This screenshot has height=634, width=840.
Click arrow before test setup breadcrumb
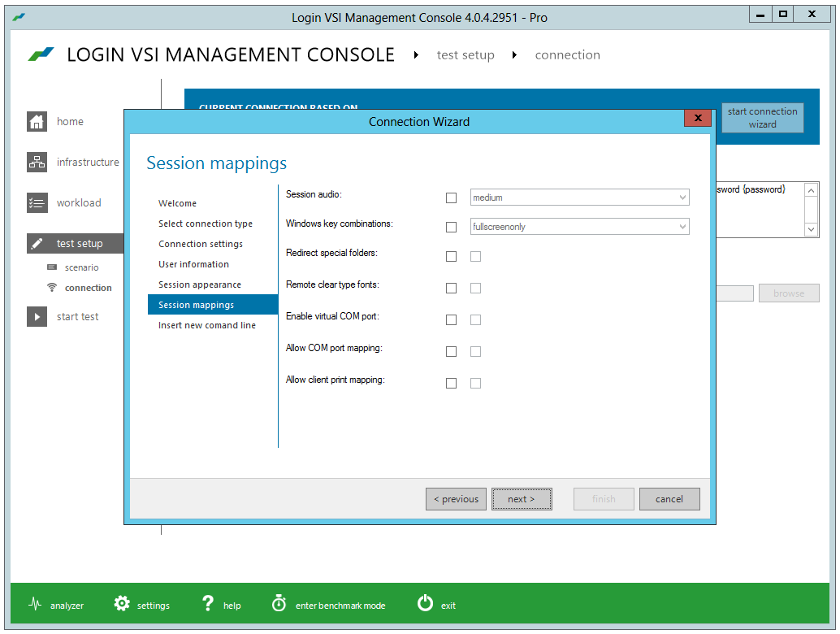pyautogui.click(x=416, y=54)
